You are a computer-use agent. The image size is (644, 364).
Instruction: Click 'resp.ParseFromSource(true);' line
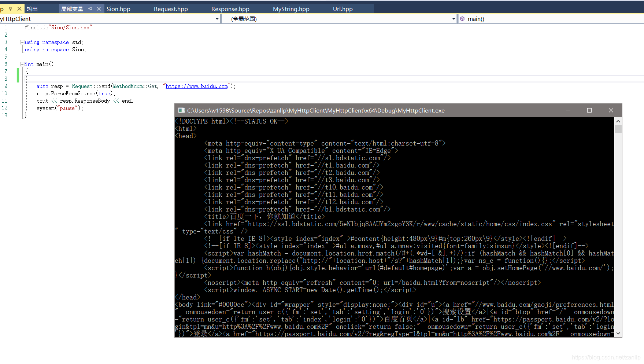coord(76,93)
